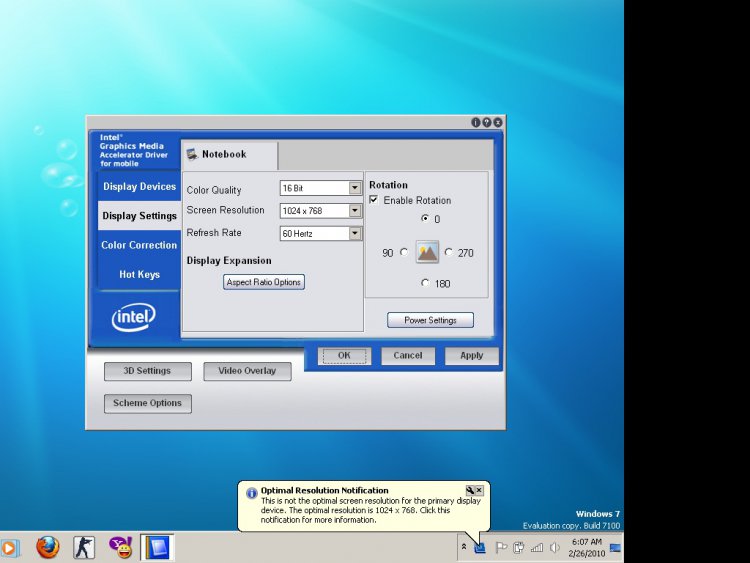
Task: Dismiss the Optimal Resolution notification balloon
Action: (479, 490)
